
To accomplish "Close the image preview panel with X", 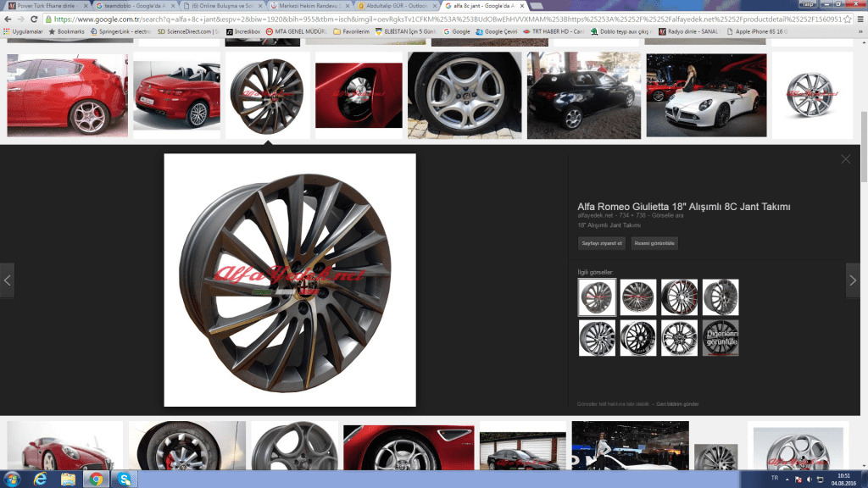I will (845, 159).
